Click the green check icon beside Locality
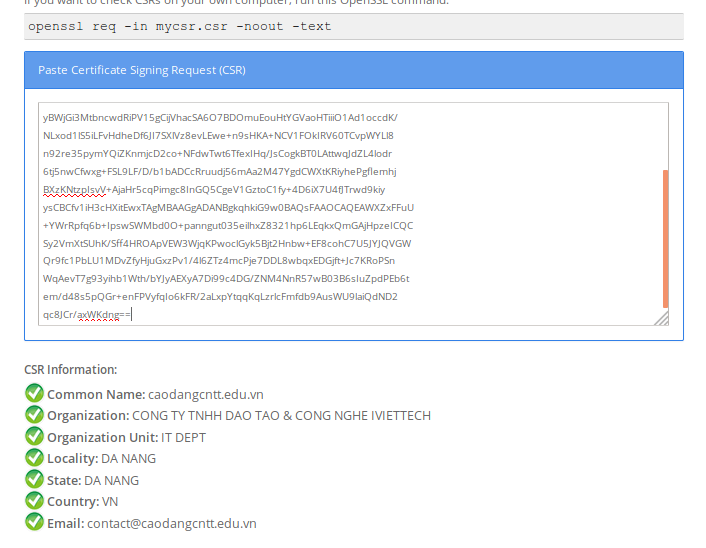The height and width of the screenshot is (548, 706). [34, 458]
